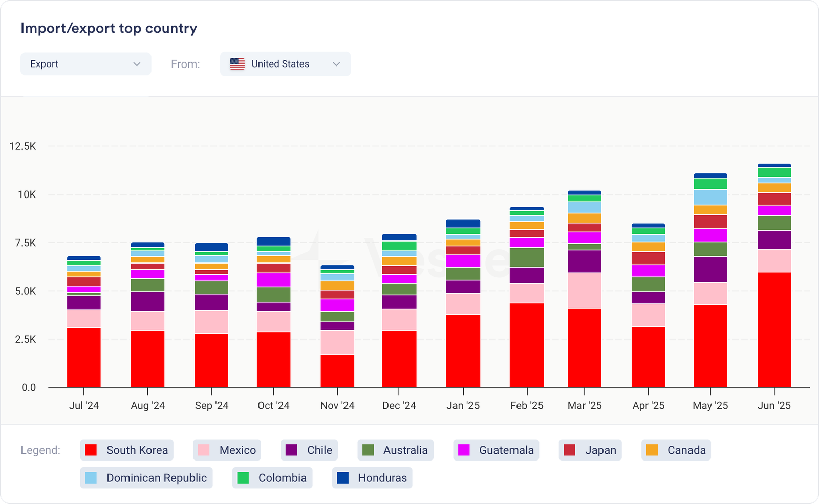Click the United States flag icon
The height and width of the screenshot is (504, 819).
point(237,64)
